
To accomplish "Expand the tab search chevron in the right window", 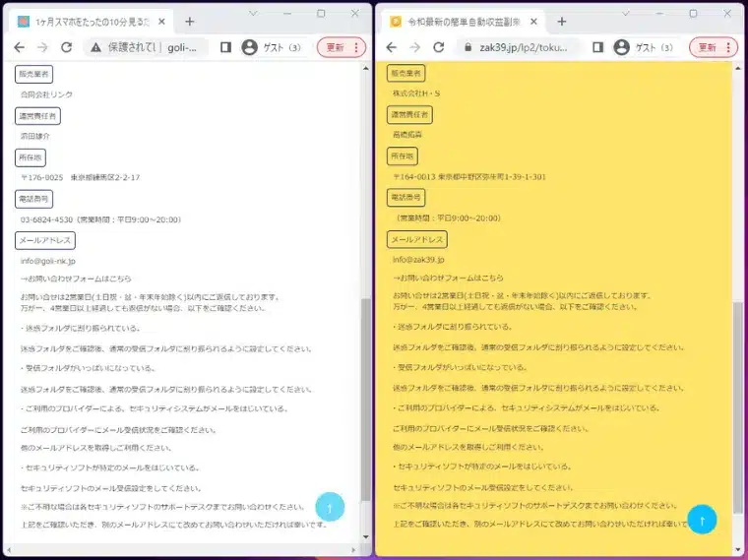I will [x=625, y=14].
